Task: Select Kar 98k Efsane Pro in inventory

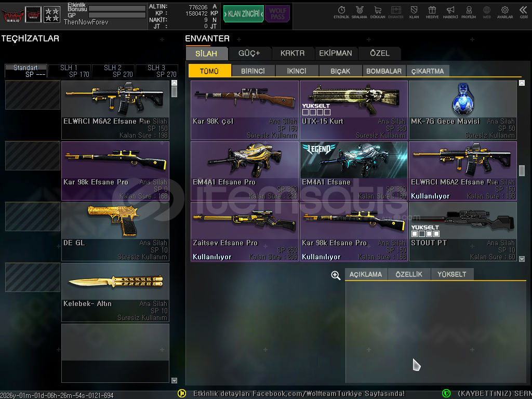Action: click(x=354, y=232)
